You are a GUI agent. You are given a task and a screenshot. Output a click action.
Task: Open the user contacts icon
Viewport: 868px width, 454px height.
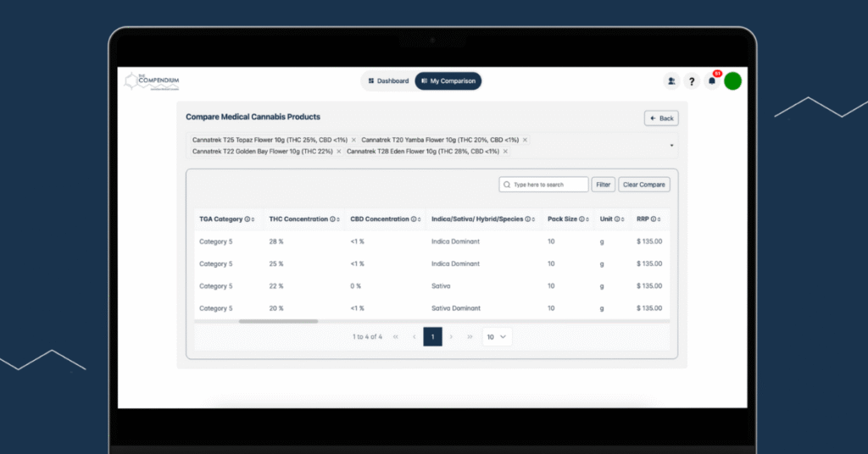pos(671,81)
